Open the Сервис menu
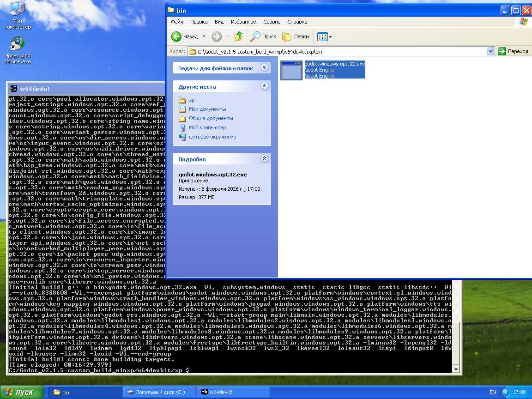532x399 pixels. coord(272,22)
